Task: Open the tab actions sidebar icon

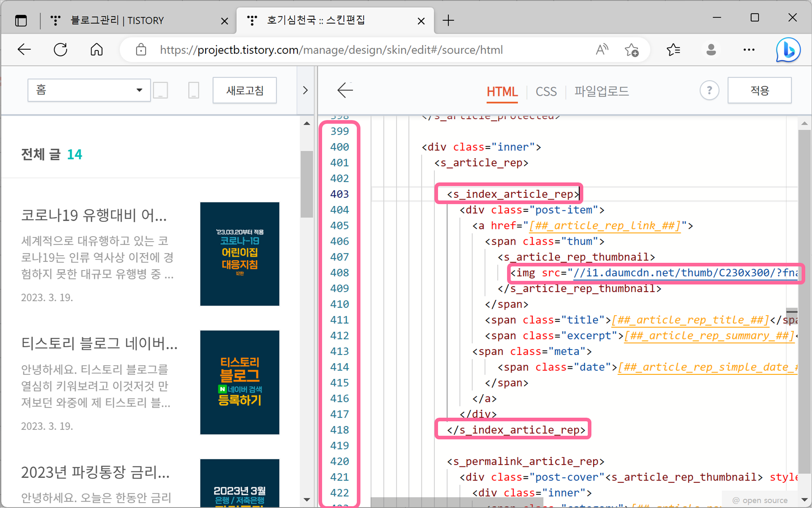Action: click(x=21, y=20)
